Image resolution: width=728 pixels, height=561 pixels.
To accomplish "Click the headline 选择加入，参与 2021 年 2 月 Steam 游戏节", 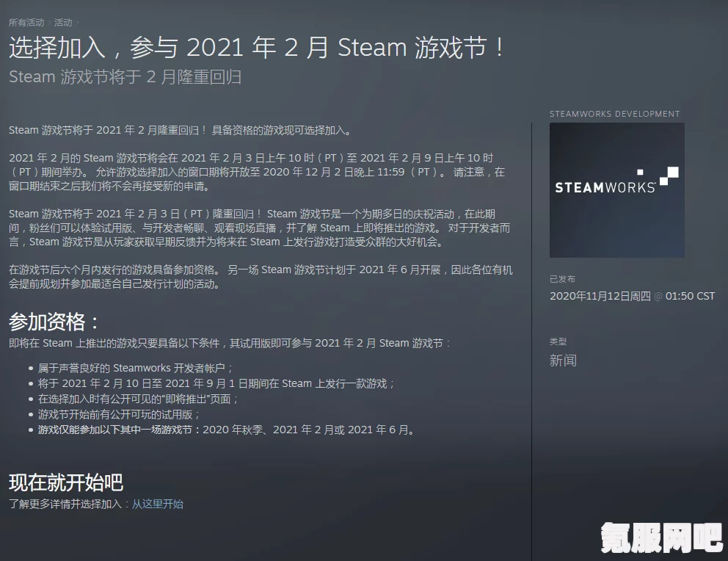I will pos(256,48).
